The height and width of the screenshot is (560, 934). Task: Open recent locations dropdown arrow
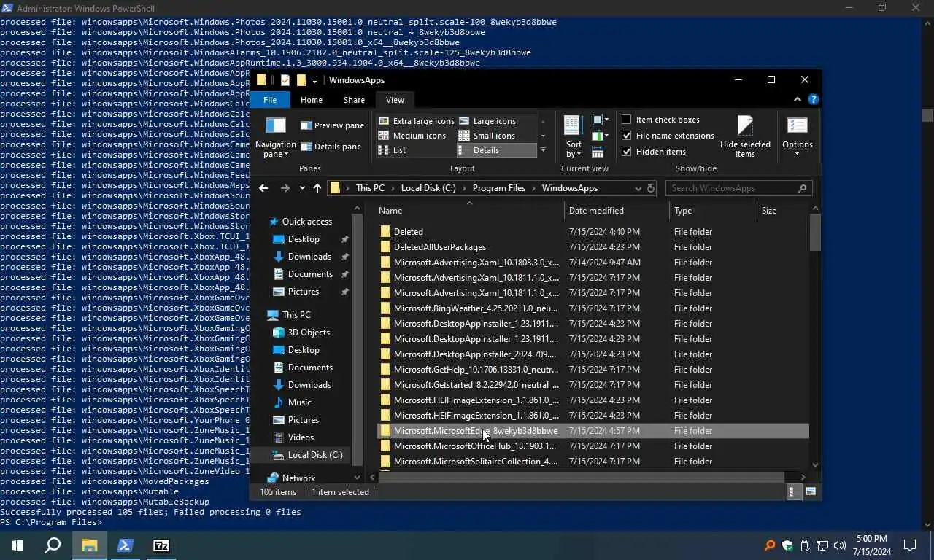[302, 188]
